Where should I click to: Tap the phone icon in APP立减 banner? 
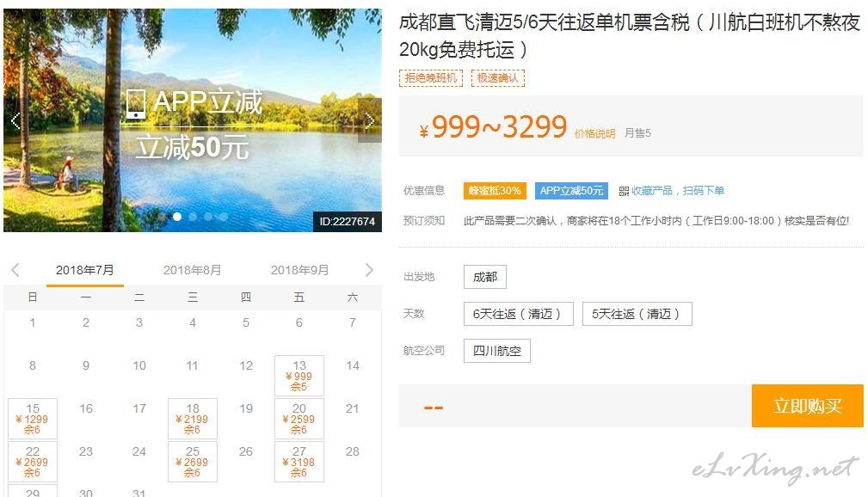(x=136, y=103)
